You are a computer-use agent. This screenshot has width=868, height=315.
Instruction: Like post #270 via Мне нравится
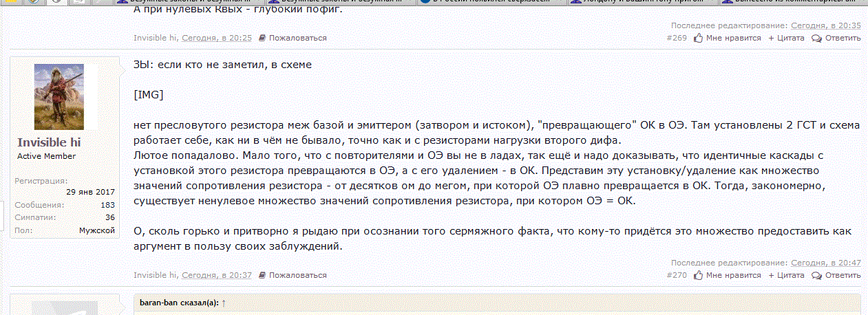click(728, 275)
